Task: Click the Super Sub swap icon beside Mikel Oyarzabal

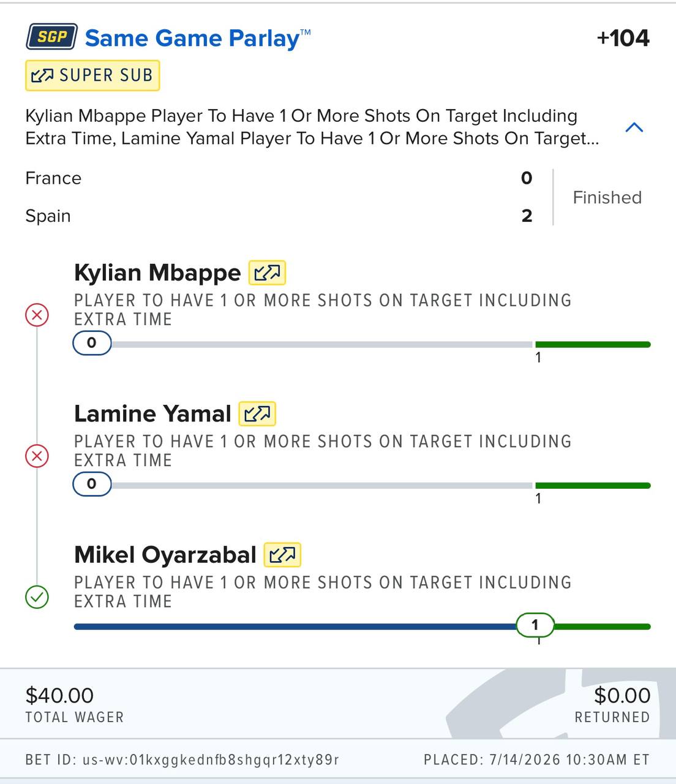Action: (x=282, y=555)
